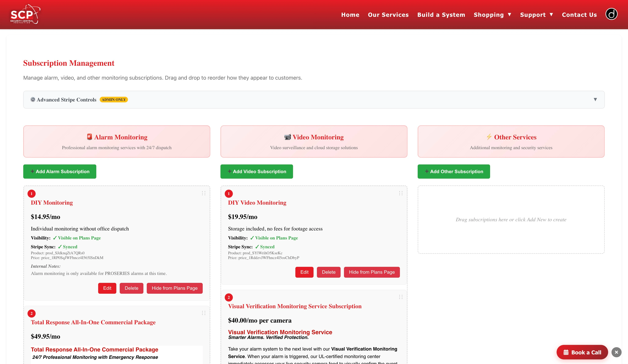Click the prod_SJdknqZtA7QRs0 product ID text
Viewport: 628px width, 364px height.
[x=65, y=253]
